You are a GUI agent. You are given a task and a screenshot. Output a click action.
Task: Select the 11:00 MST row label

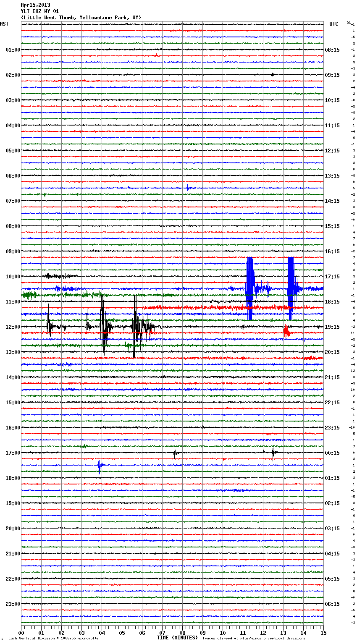point(13,302)
